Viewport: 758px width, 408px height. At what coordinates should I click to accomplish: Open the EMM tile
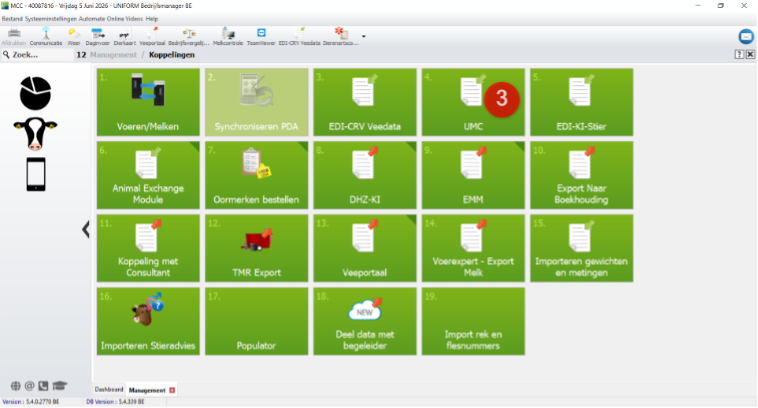pyautogui.click(x=473, y=175)
